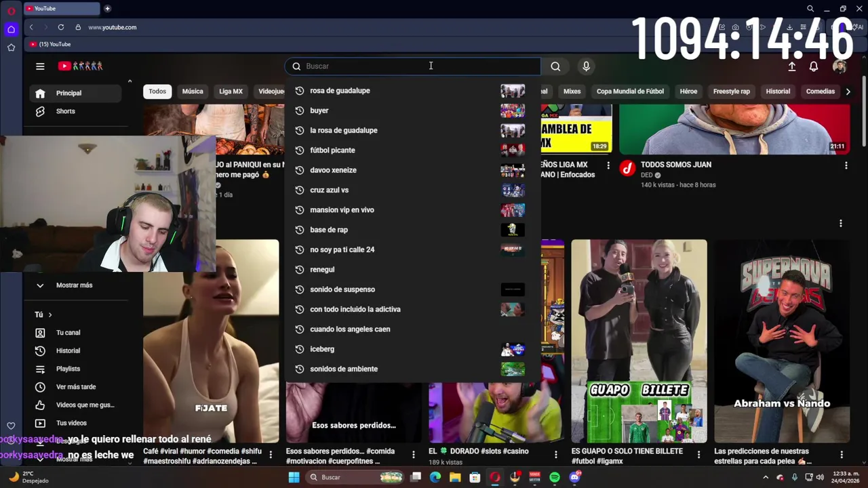The width and height of the screenshot is (868, 488).
Task: Open the notifications bell
Action: click(x=814, y=66)
